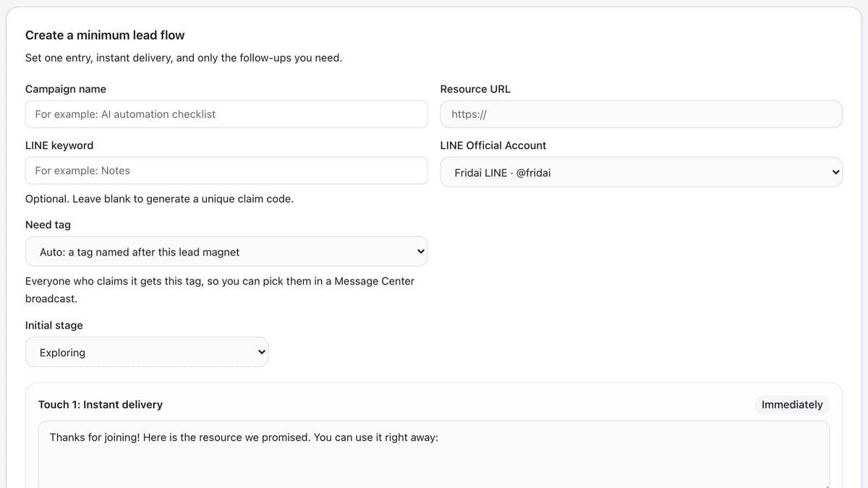Click the 'Touch 1: Instant delivery' title

click(101, 405)
